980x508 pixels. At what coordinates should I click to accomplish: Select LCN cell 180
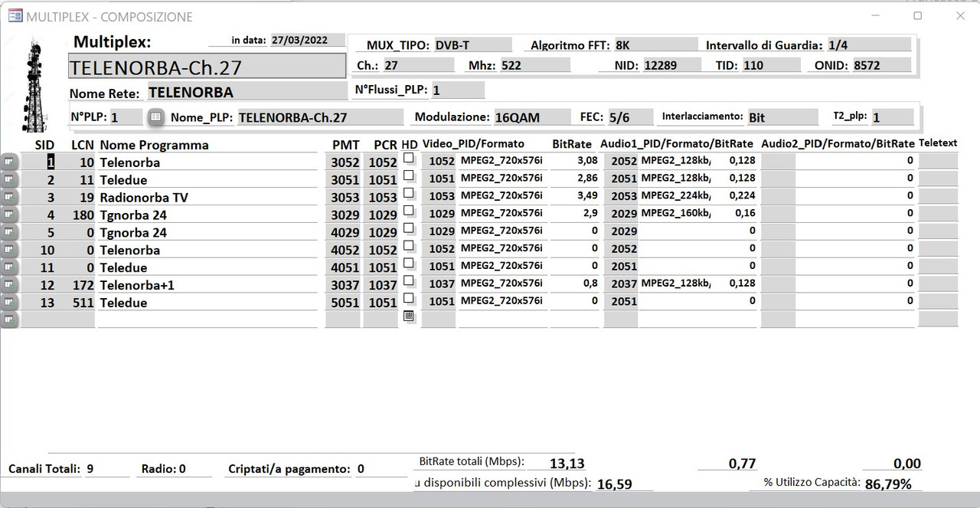[x=77, y=215]
